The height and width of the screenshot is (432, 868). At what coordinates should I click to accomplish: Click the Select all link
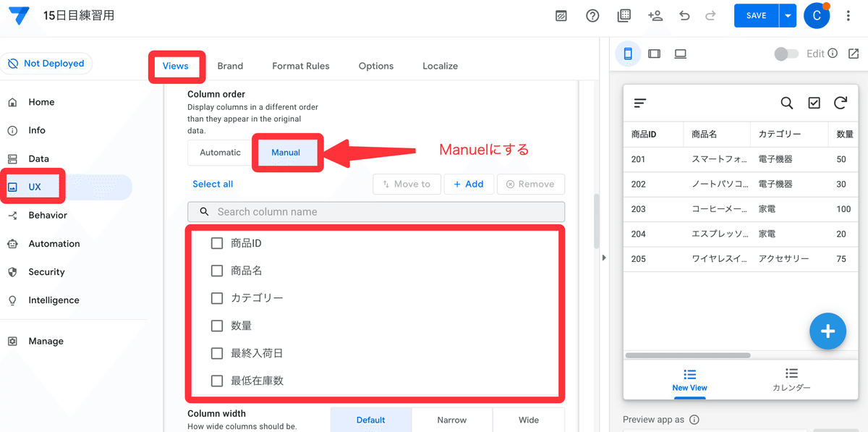(x=213, y=184)
